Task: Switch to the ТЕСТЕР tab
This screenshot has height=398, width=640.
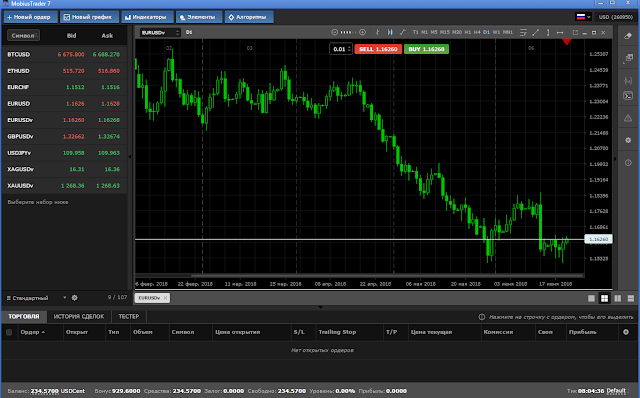Action: (129, 316)
